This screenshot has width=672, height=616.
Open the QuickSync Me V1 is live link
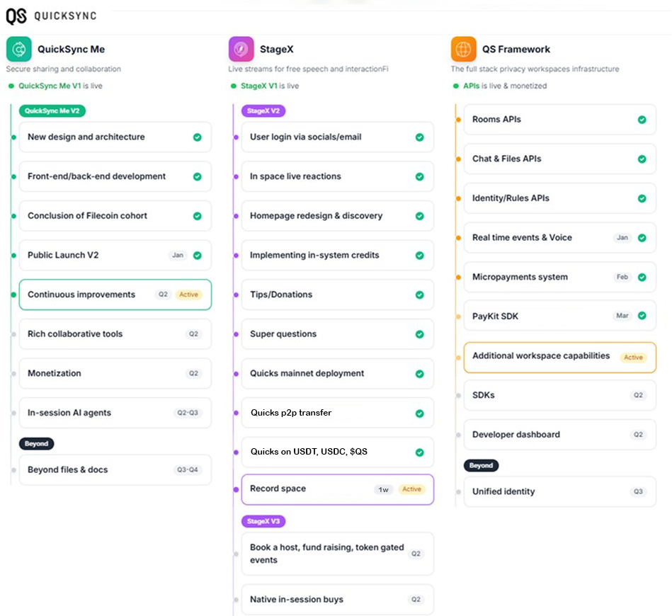pyautogui.click(x=60, y=86)
